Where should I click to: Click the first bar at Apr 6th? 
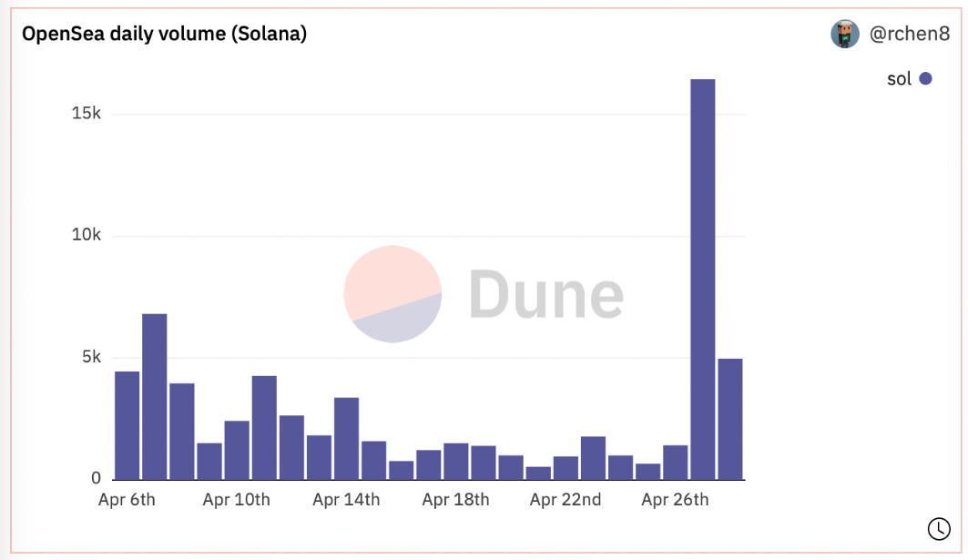tap(127, 425)
